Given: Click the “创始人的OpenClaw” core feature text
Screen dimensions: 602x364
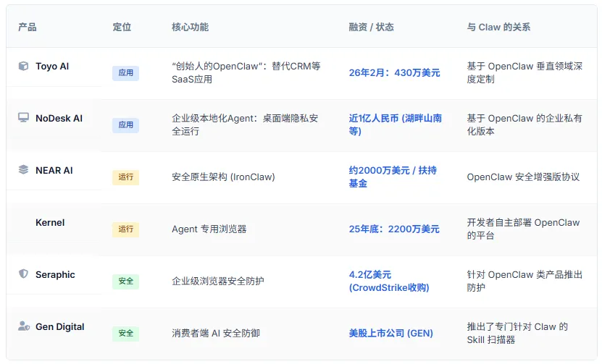Looking at the screenshot, I should [246, 73].
